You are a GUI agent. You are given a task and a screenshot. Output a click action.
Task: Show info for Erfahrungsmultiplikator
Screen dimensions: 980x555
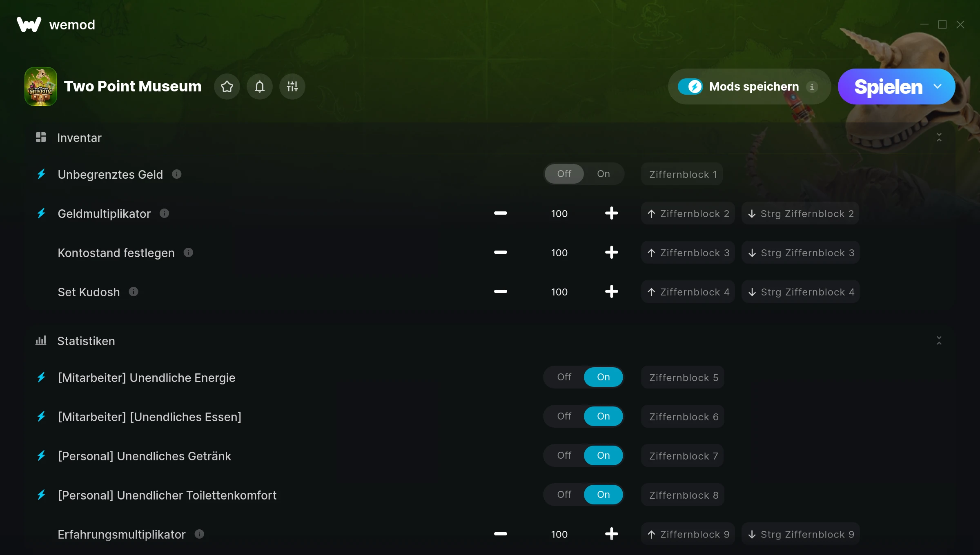(199, 534)
